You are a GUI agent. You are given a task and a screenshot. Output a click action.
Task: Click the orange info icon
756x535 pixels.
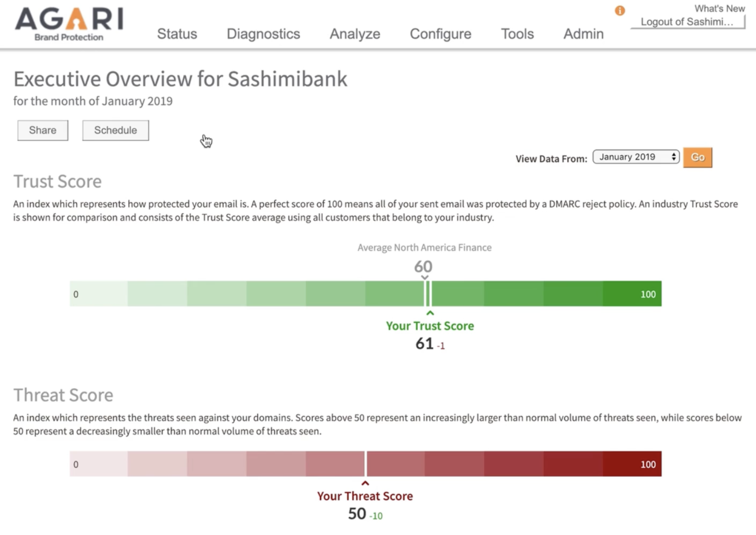pyautogui.click(x=620, y=11)
